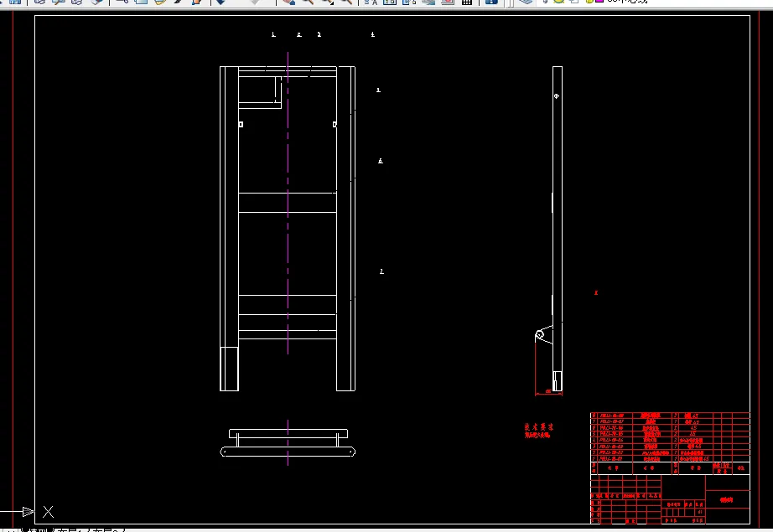
Task: Click the blue Undo arrow icon
Action: [220, 2]
